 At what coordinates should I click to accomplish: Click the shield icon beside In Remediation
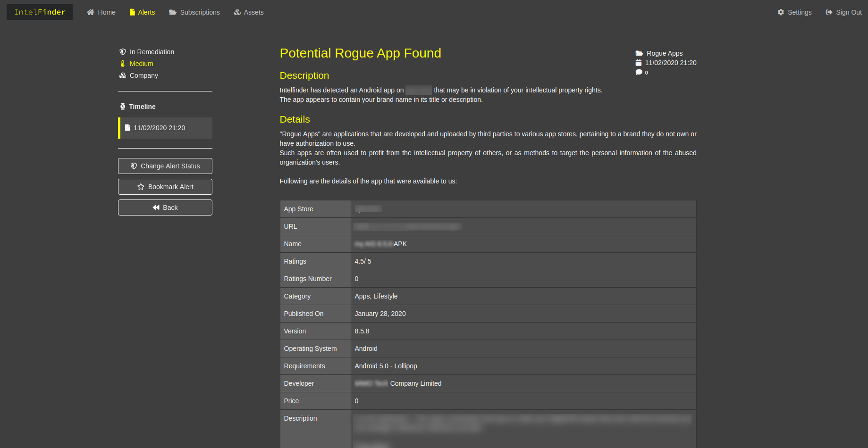point(123,52)
